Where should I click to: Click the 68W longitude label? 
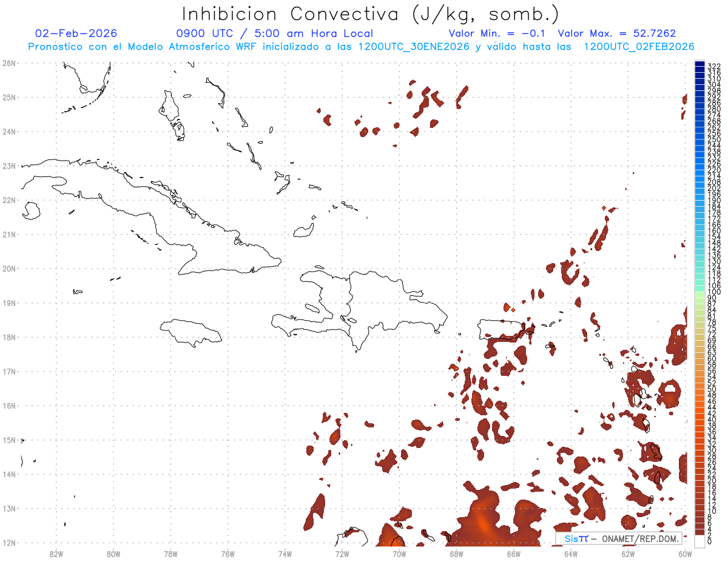pos(456,554)
